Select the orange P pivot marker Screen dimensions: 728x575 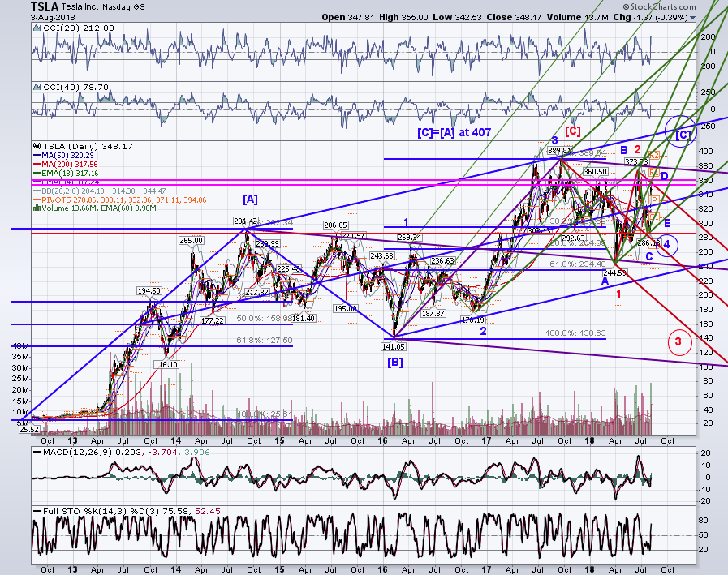(654, 200)
